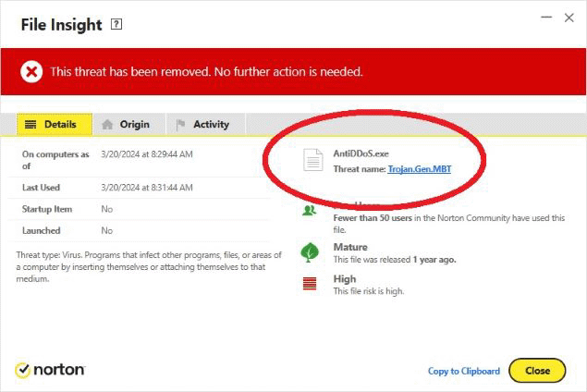Image resolution: width=587 pixels, height=392 pixels.
Task: Click the 'Threat name:' label
Action: [x=360, y=169]
